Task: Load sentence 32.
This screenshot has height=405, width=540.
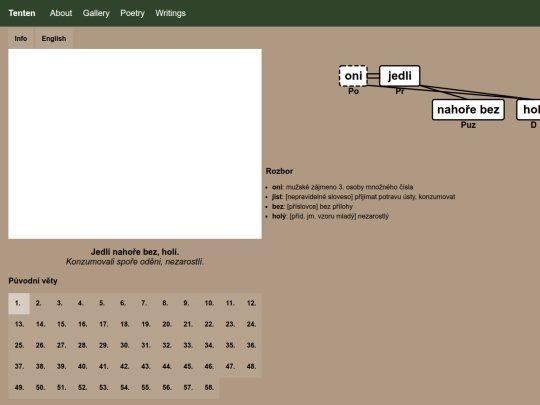Action: pyautogui.click(x=167, y=345)
